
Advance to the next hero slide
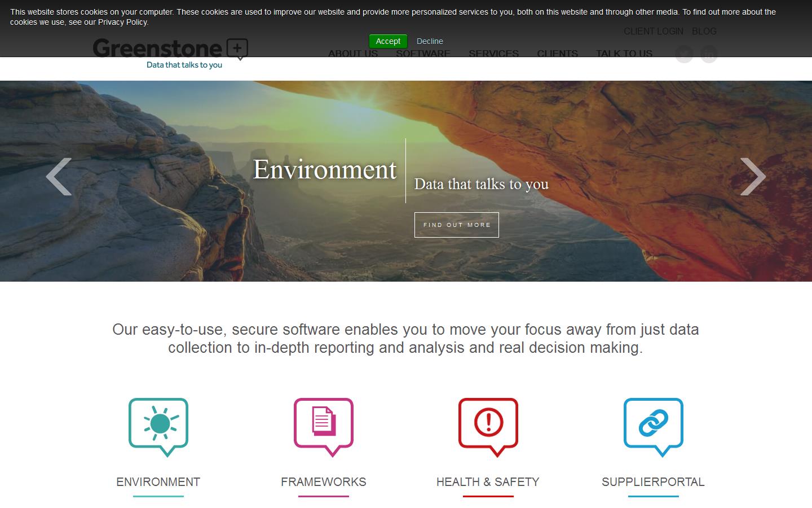(753, 177)
